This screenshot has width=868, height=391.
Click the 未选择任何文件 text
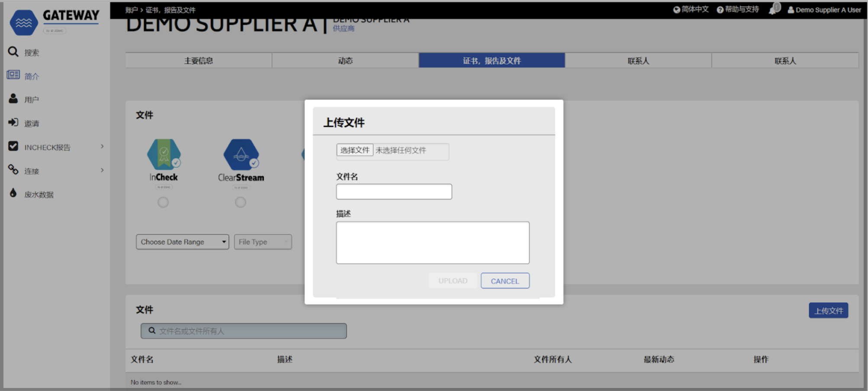tap(401, 151)
